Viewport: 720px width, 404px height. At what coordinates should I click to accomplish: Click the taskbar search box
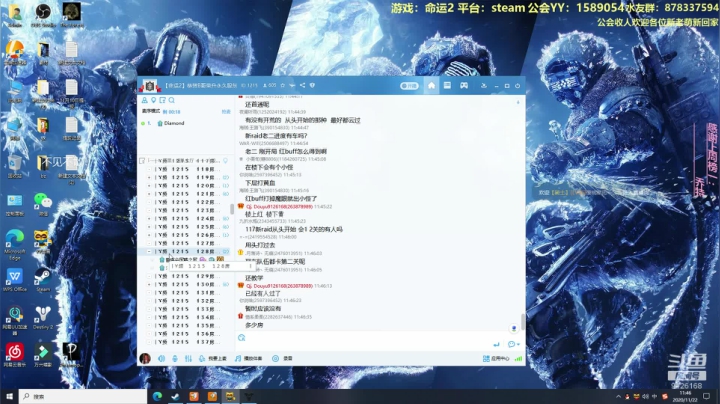[83, 396]
